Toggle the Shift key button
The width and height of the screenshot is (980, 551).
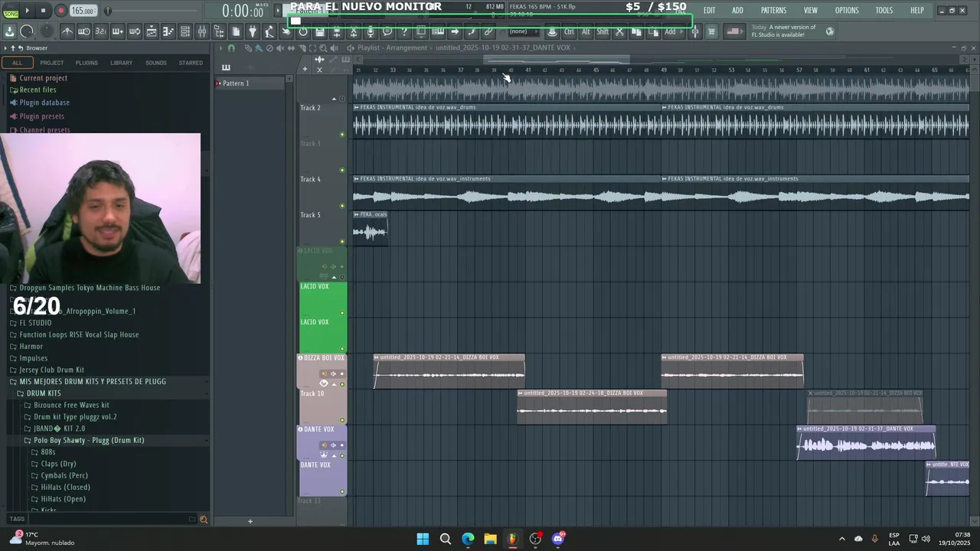603,31
